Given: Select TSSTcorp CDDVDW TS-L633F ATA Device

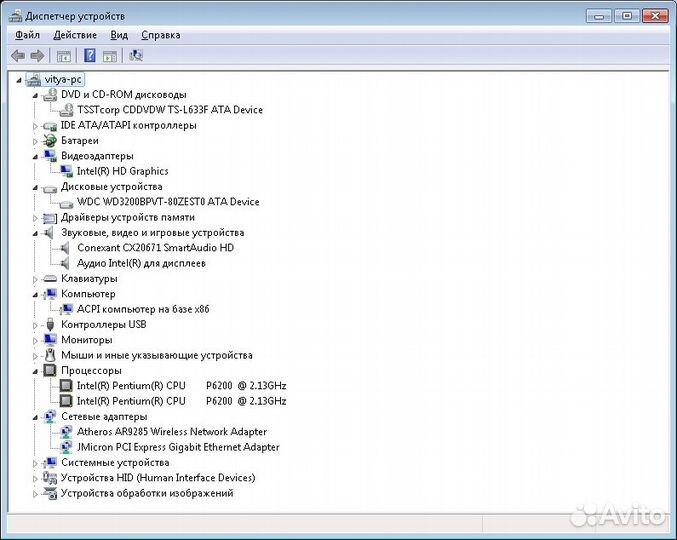Looking at the screenshot, I should (170, 110).
